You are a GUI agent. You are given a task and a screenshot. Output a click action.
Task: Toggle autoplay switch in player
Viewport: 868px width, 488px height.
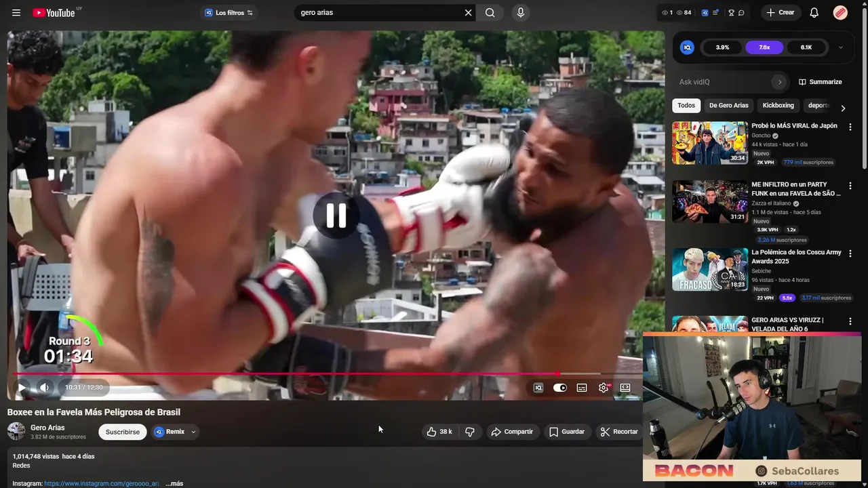tap(559, 388)
